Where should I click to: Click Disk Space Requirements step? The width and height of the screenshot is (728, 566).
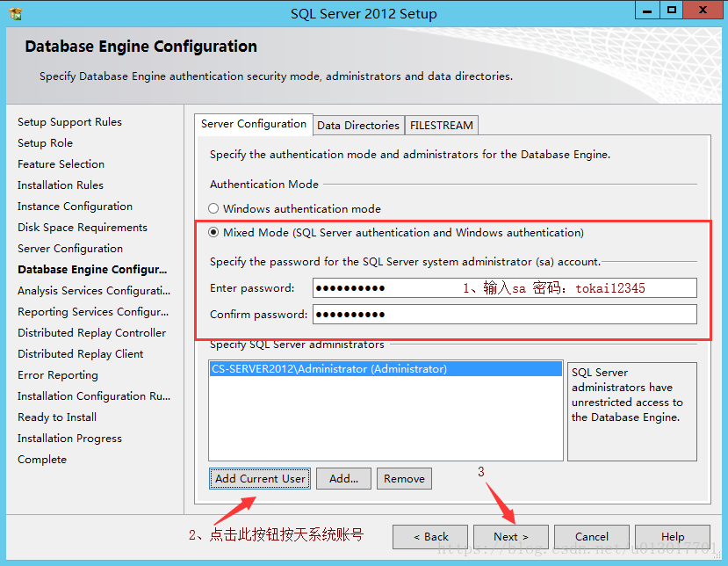coord(83,228)
